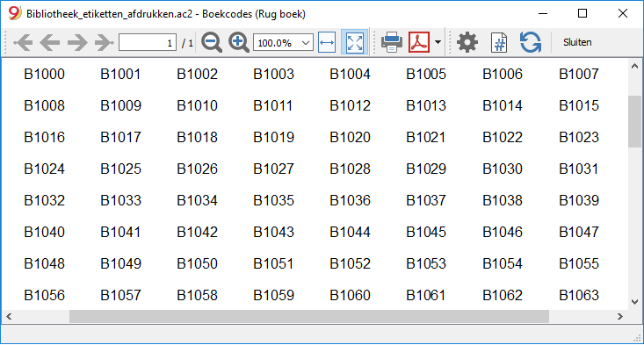Image resolution: width=644 pixels, height=345 pixels.
Task: Go to the next page arrow
Action: pos(77,42)
